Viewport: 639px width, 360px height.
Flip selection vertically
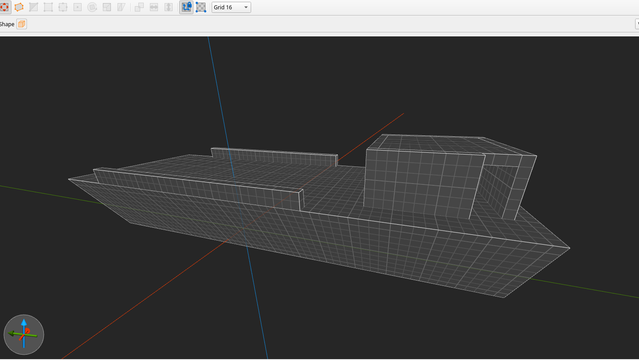(169, 7)
